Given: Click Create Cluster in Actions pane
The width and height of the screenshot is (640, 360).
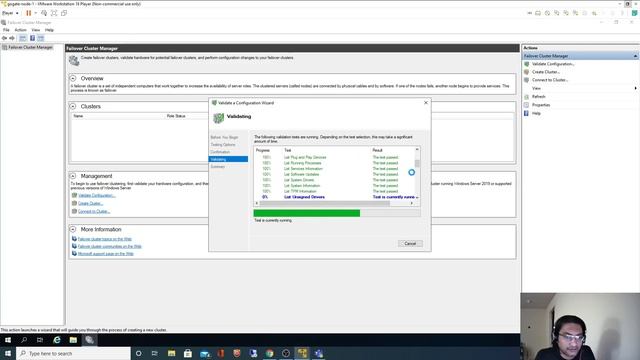Looking at the screenshot, I should click(x=546, y=72).
